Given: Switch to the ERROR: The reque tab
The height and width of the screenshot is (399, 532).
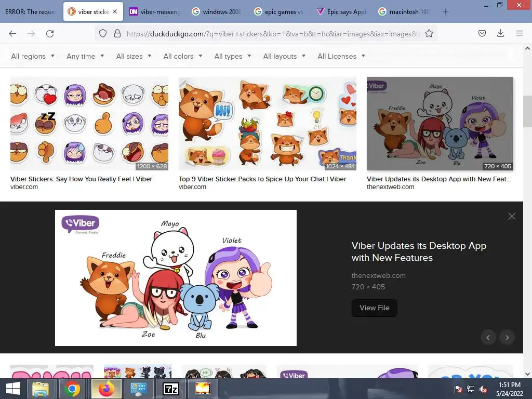Looking at the screenshot, I should pos(30,11).
